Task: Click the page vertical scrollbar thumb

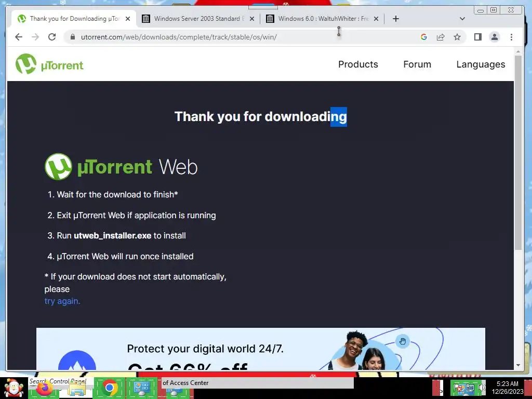Action: (518, 153)
